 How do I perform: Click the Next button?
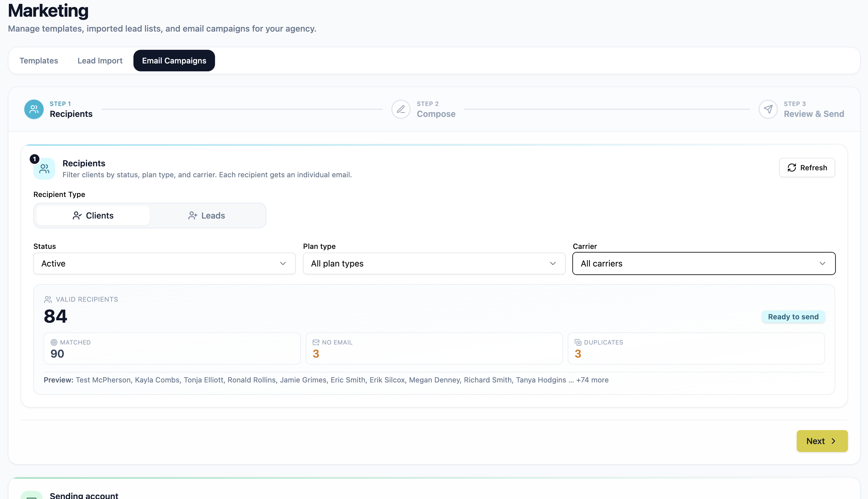[822, 441]
